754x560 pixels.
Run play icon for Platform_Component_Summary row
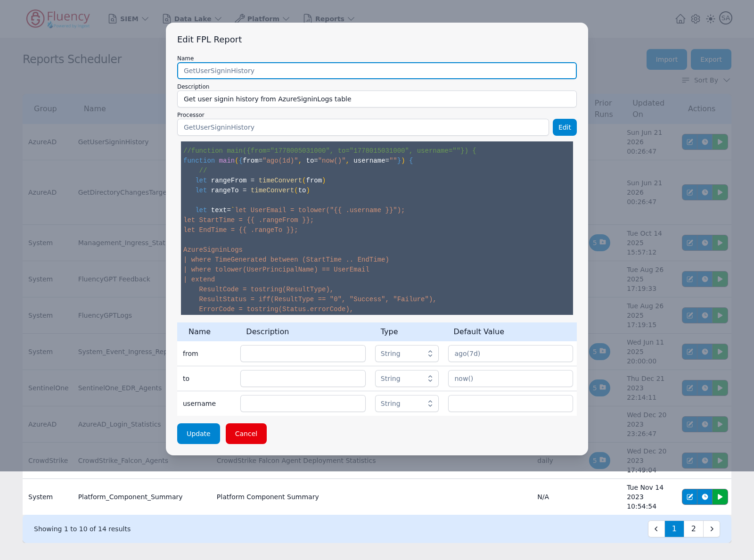[720, 497]
